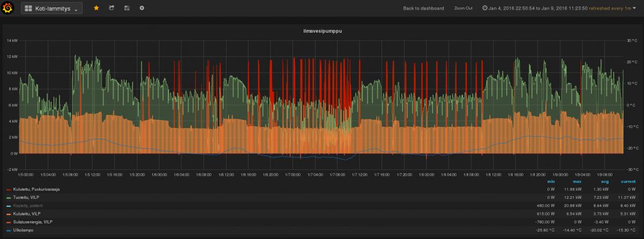Click the clock icon beside the time range
The width and height of the screenshot is (644, 239).
[485, 9]
